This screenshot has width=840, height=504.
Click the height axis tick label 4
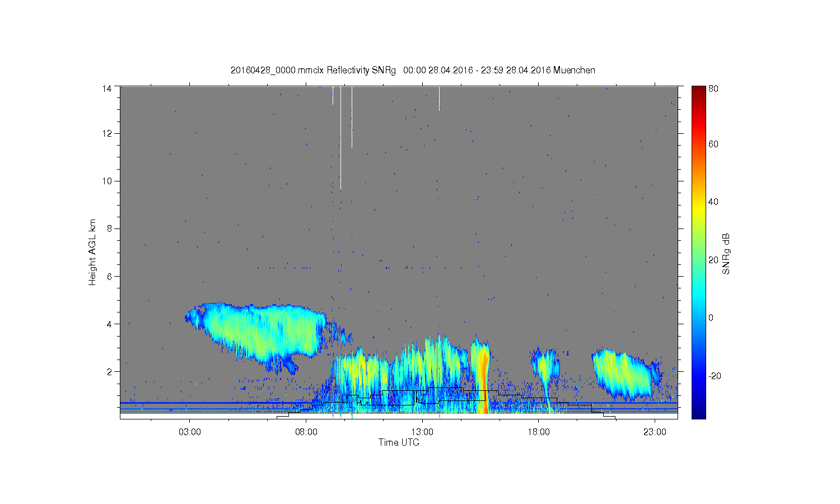tap(109, 324)
